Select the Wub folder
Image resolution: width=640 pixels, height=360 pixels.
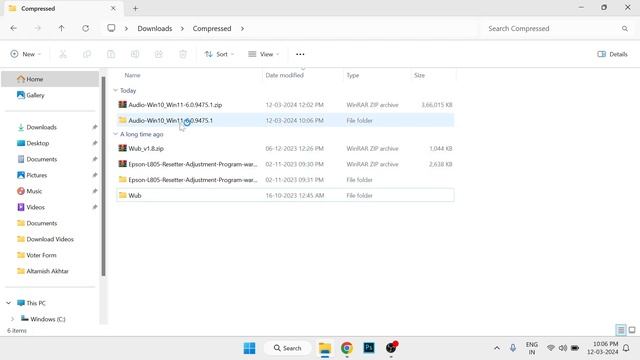(285, 195)
